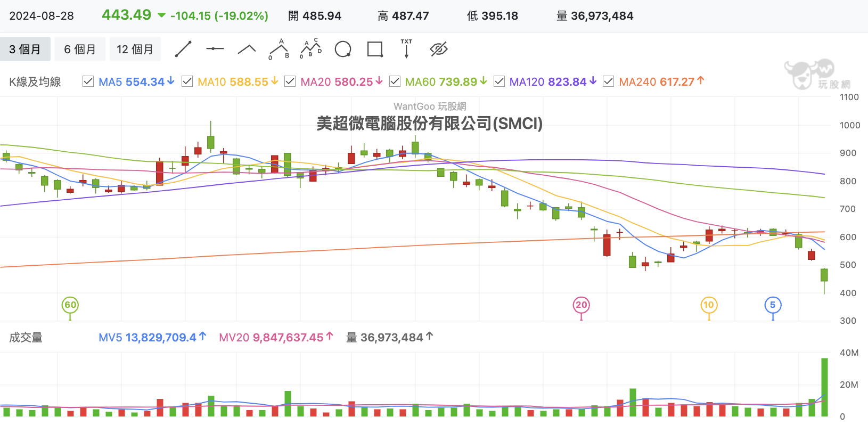Select the trend line drawing tool
The width and height of the screenshot is (868, 425).
183,49
